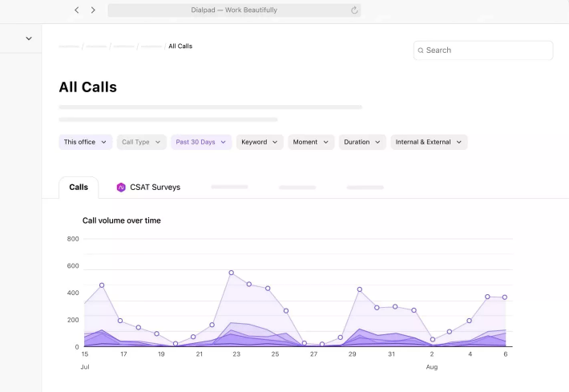
Task: Click the chart point above 21
Action: click(x=193, y=337)
